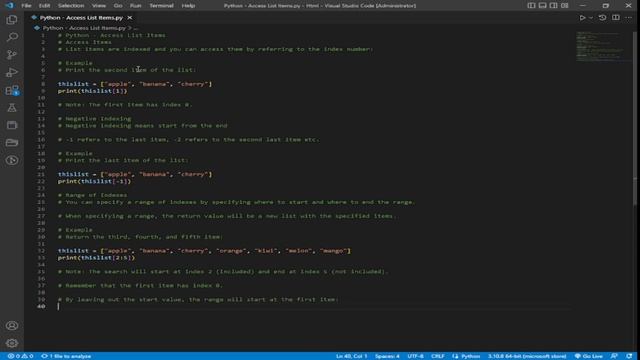640x360 pixels.
Task: Expand the breadcrumb ellipsis symbol
Action: pyautogui.click(x=136, y=28)
